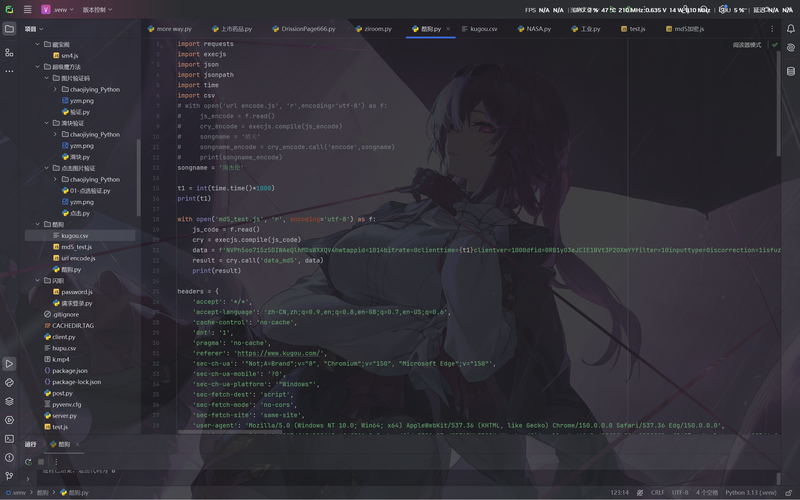Collapse the 图片验证码 folder
The image size is (800, 500).
point(47,78)
